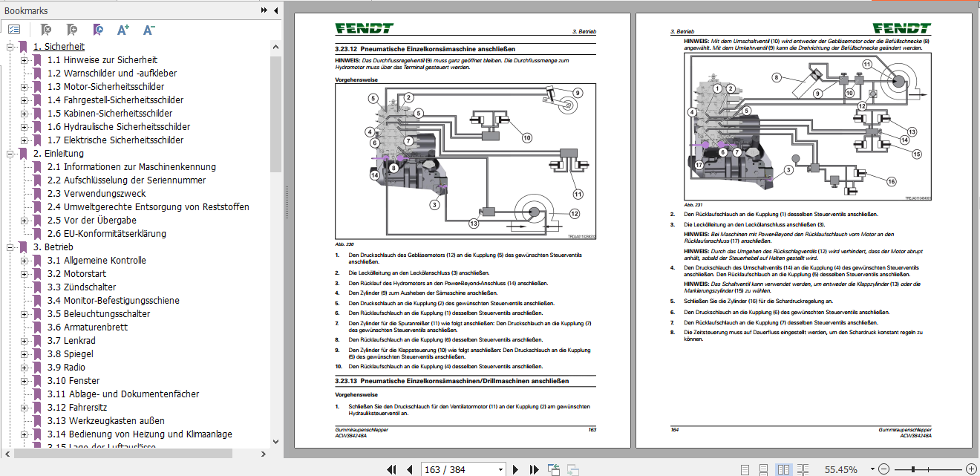
Task: Click the next view icon
Action: pyautogui.click(x=572, y=469)
